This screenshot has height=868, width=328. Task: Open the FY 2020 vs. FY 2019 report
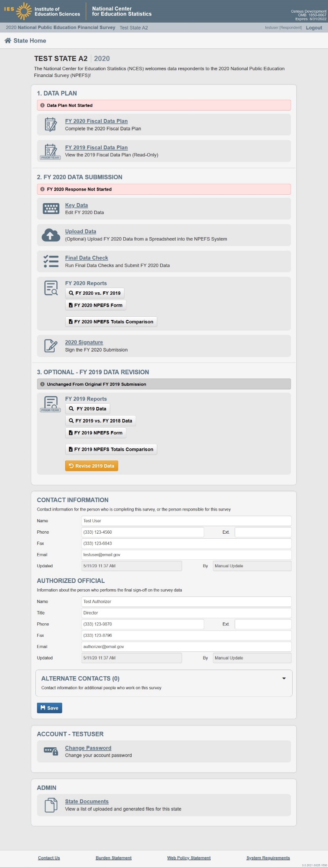(x=95, y=293)
